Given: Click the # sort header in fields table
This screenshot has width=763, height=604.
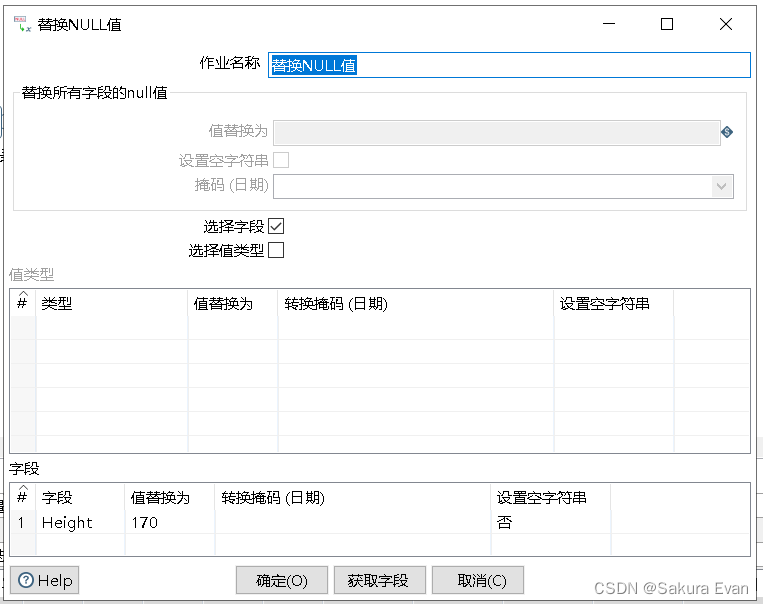Looking at the screenshot, I should pyautogui.click(x=22, y=496).
